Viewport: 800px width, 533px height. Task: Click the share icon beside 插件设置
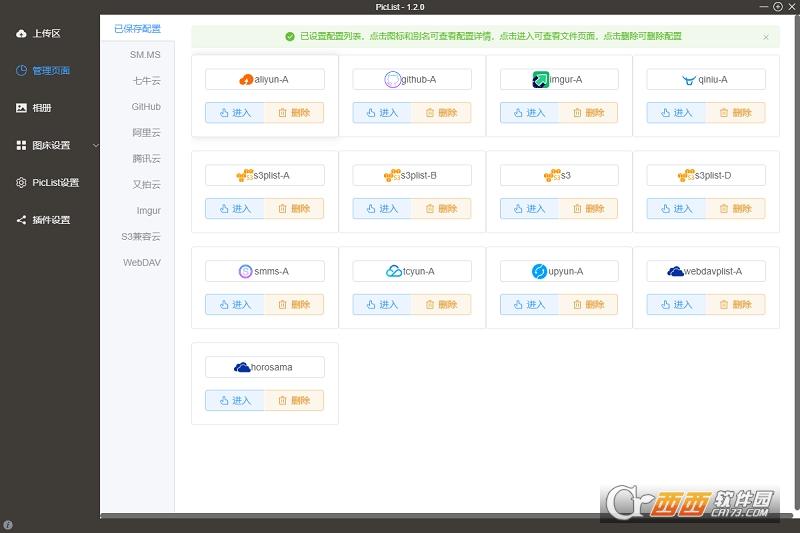tap(21, 220)
